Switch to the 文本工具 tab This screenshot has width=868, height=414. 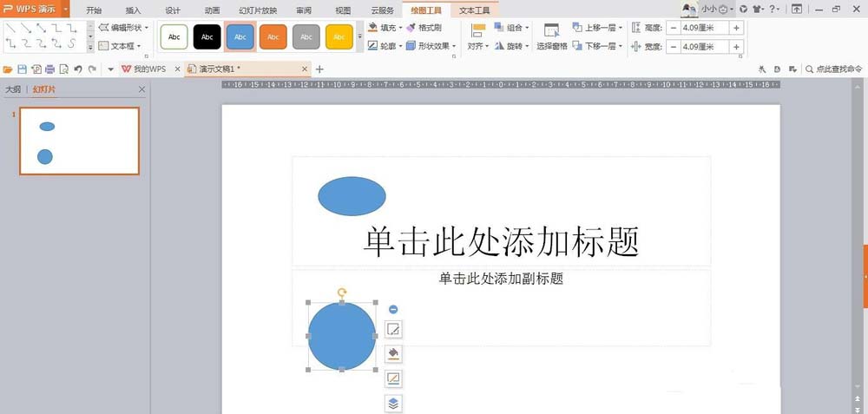coord(474,10)
